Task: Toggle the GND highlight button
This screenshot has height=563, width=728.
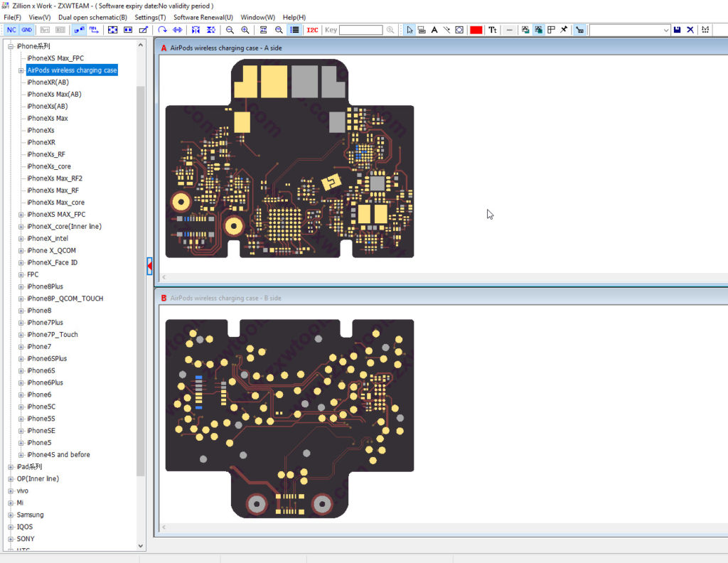Action: (x=26, y=30)
